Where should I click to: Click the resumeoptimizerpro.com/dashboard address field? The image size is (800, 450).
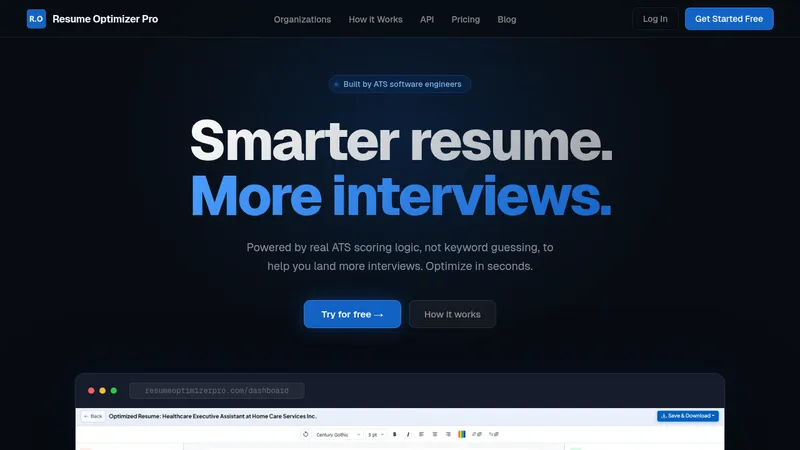click(x=217, y=391)
